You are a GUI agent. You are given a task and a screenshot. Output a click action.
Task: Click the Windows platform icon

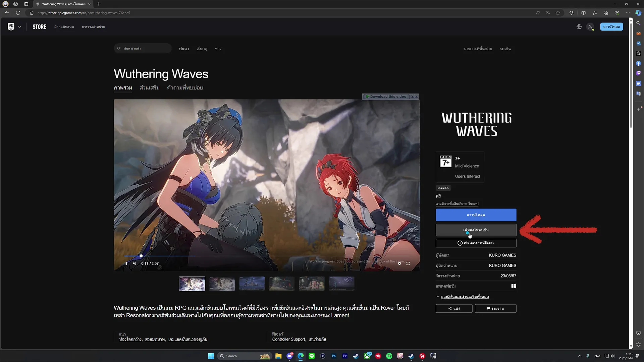click(514, 286)
